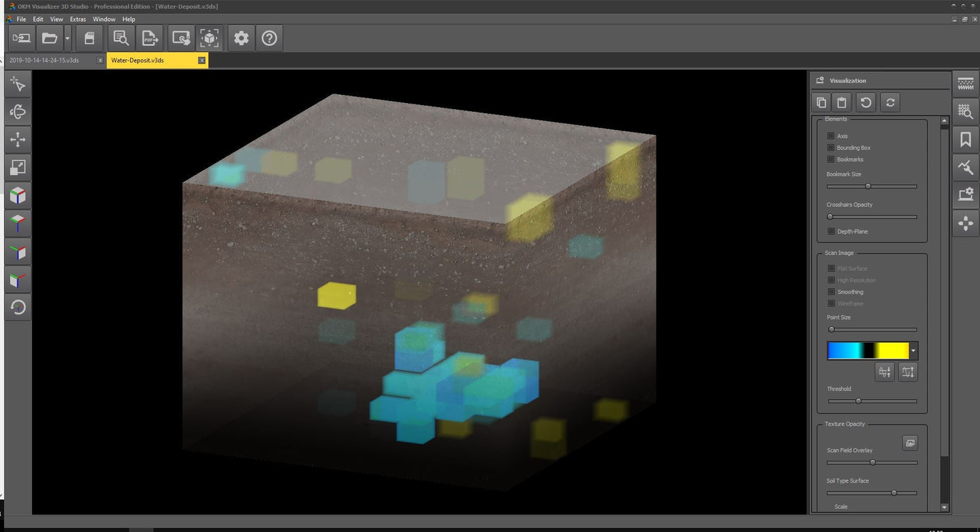
Task: Open the Extras menu
Action: [x=78, y=19]
